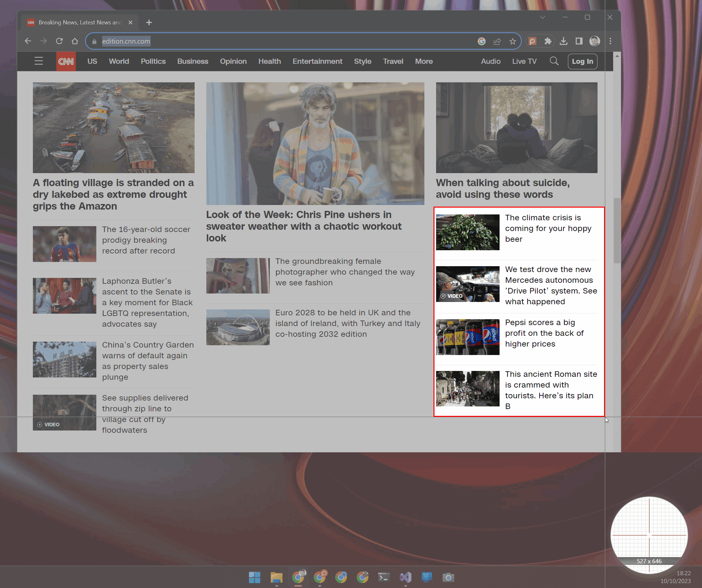Open the Chrome three-dot menu
This screenshot has height=588, width=702.
(610, 41)
